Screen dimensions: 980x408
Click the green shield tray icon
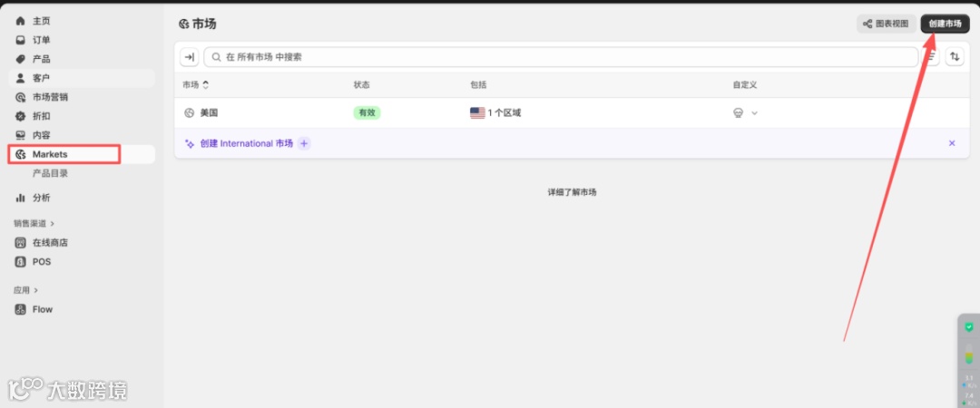(x=969, y=326)
